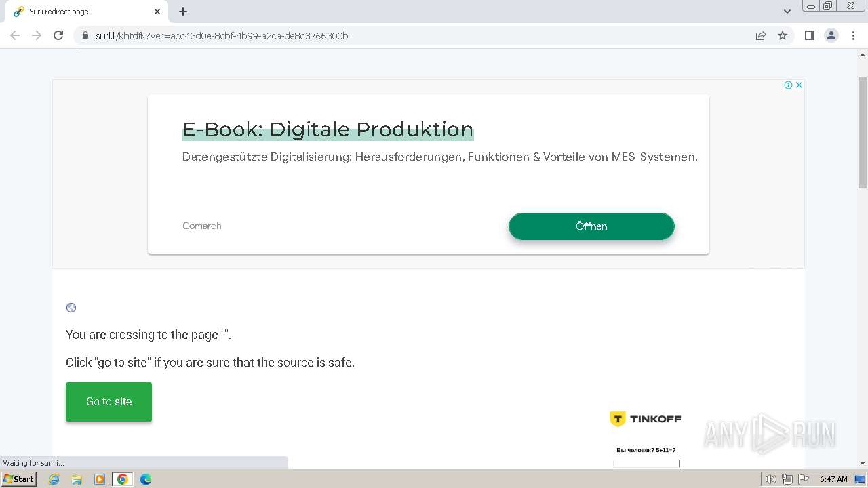Open Windows Media Player from taskbar
Viewport: 868px width, 488px height.
(x=100, y=479)
